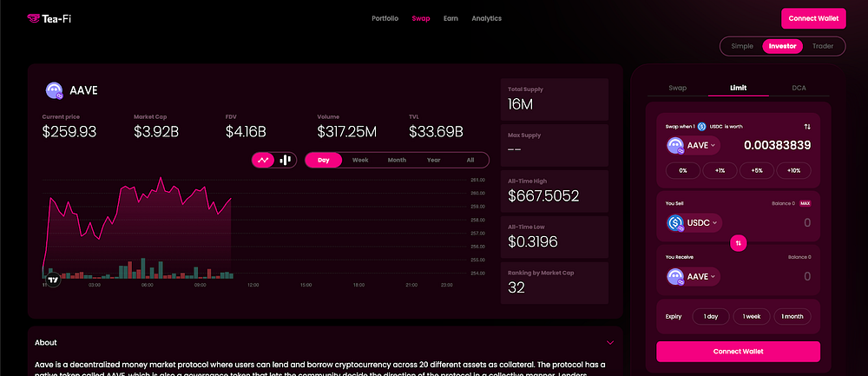The image size is (868, 376).
Task: Invert the limit price rate arrows icon
Action: pos(807,127)
